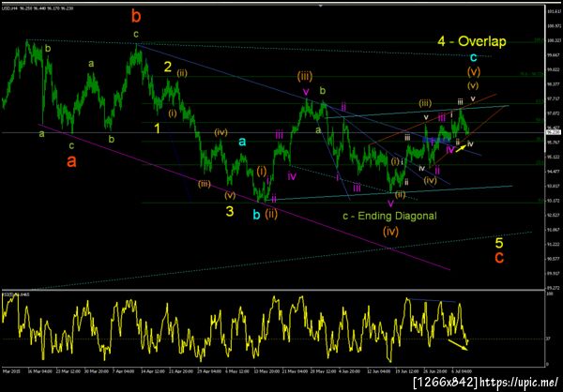Click the 89.272 price axis label

click(554, 288)
